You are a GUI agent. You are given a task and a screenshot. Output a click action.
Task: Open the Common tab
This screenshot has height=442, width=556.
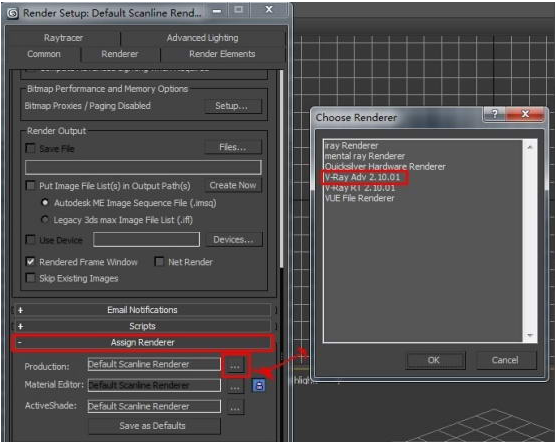click(x=44, y=54)
